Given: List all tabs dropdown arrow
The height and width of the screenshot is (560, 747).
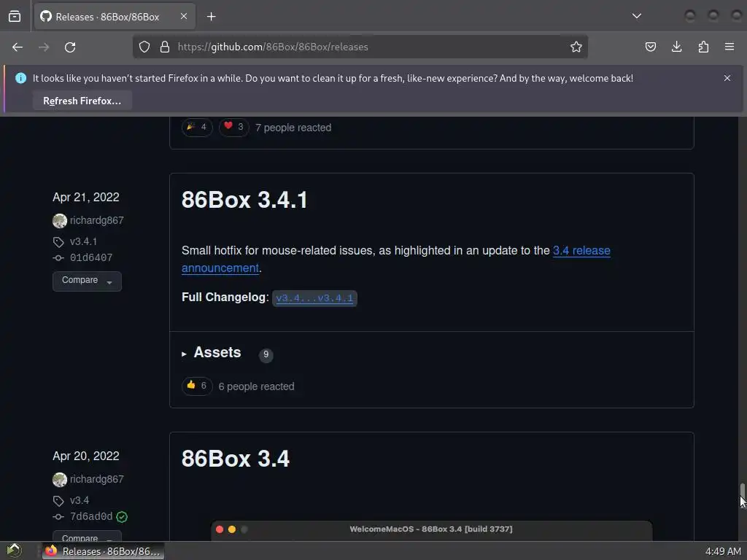Looking at the screenshot, I should pyautogui.click(x=636, y=16).
